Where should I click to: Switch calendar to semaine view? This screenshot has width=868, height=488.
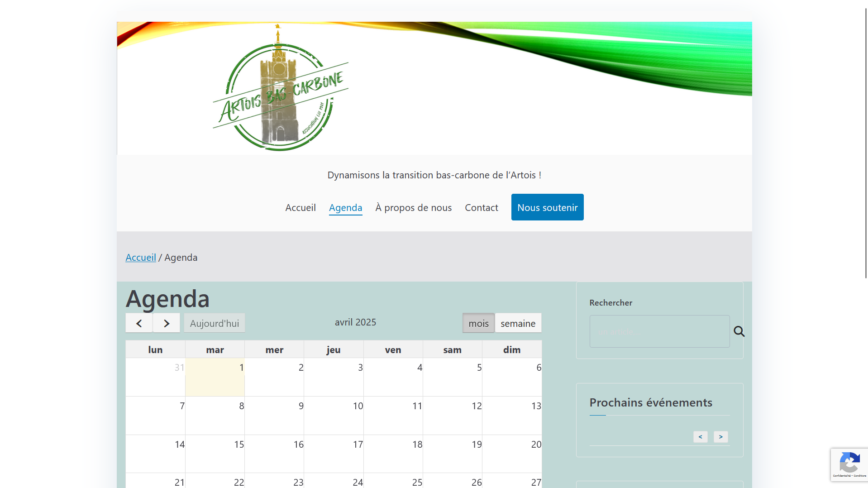(518, 323)
